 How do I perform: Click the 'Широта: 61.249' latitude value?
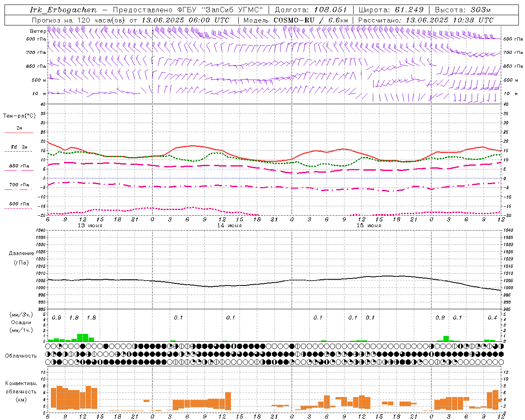click(x=391, y=10)
